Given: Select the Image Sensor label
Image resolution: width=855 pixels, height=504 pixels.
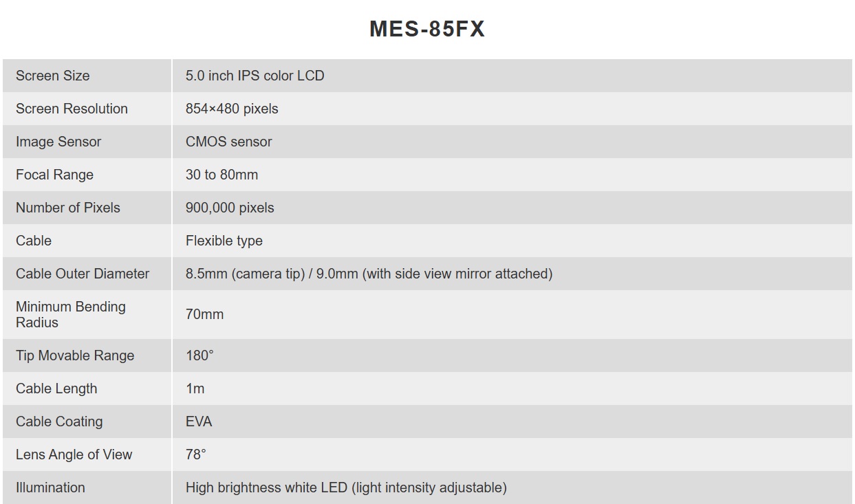Looking at the screenshot, I should point(58,142).
